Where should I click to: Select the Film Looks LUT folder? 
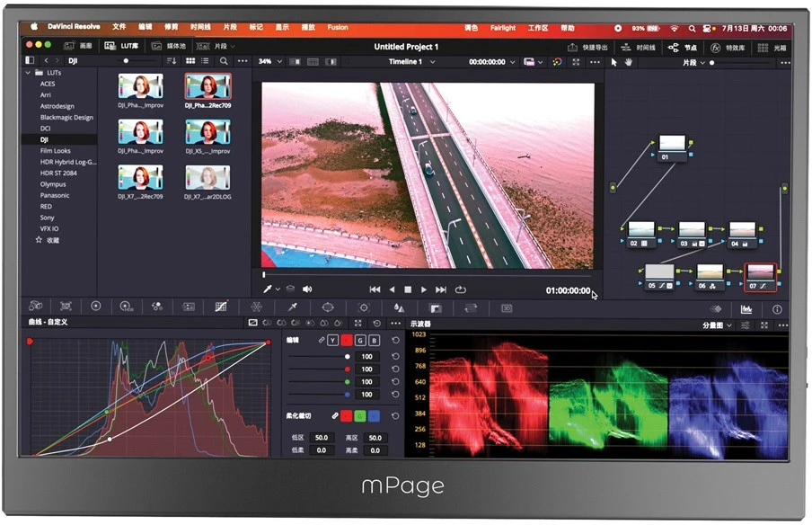pyautogui.click(x=56, y=151)
